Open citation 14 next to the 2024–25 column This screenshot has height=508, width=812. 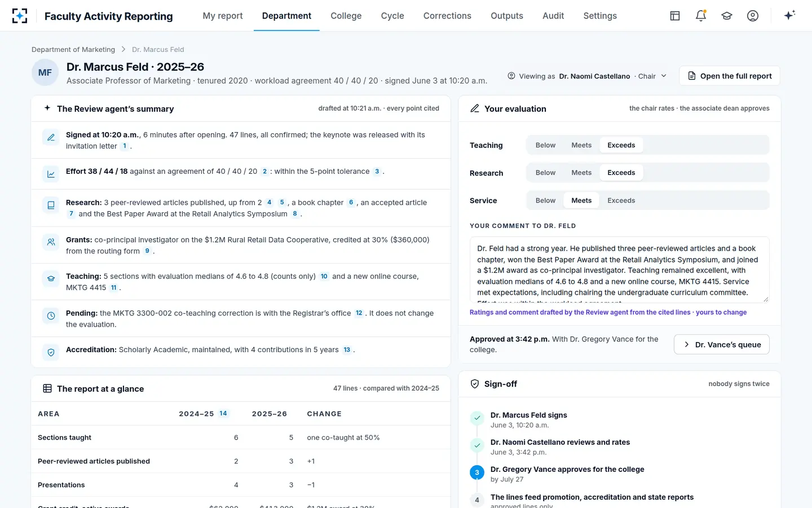click(x=223, y=414)
